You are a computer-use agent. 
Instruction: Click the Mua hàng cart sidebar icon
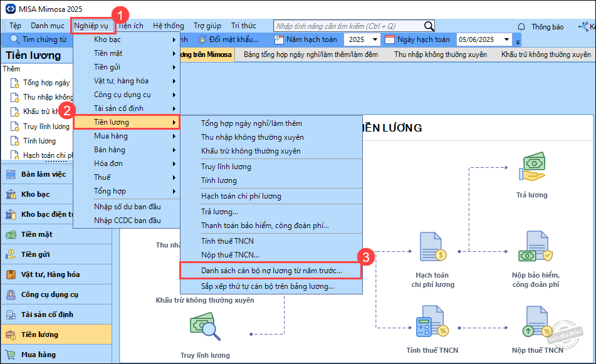pyautogui.click(x=11, y=355)
